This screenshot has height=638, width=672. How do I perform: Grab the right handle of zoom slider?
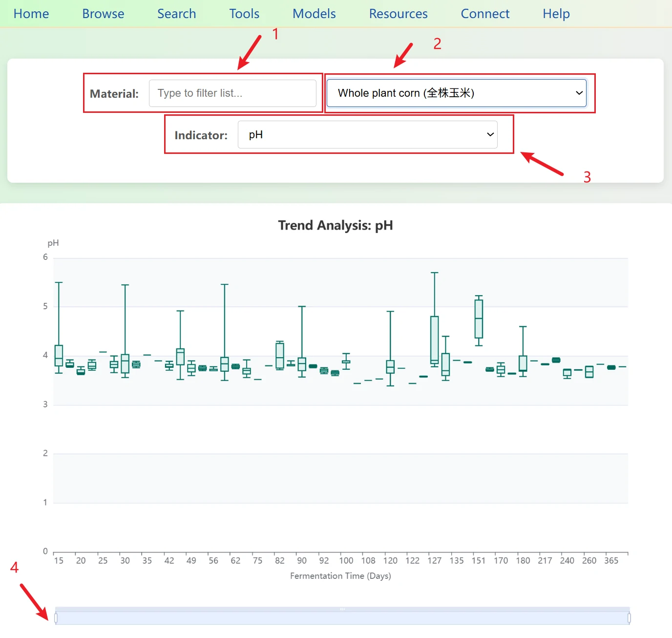click(629, 618)
